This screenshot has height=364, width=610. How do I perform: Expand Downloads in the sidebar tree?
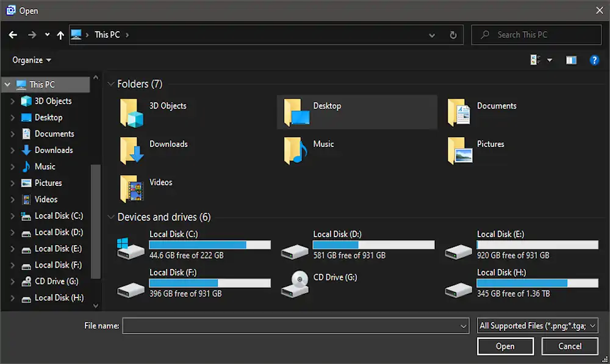coord(12,151)
